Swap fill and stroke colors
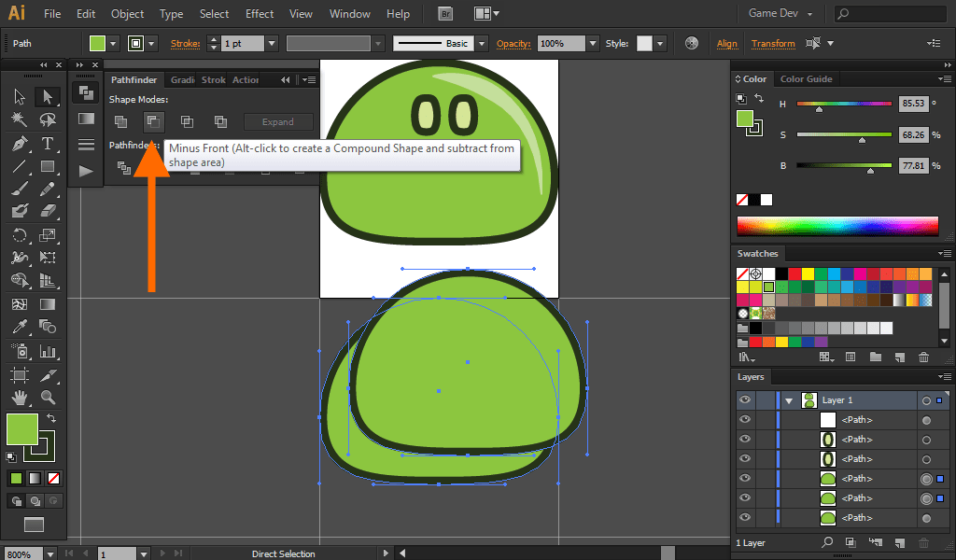Screen dimensions: 956x560 [51, 418]
